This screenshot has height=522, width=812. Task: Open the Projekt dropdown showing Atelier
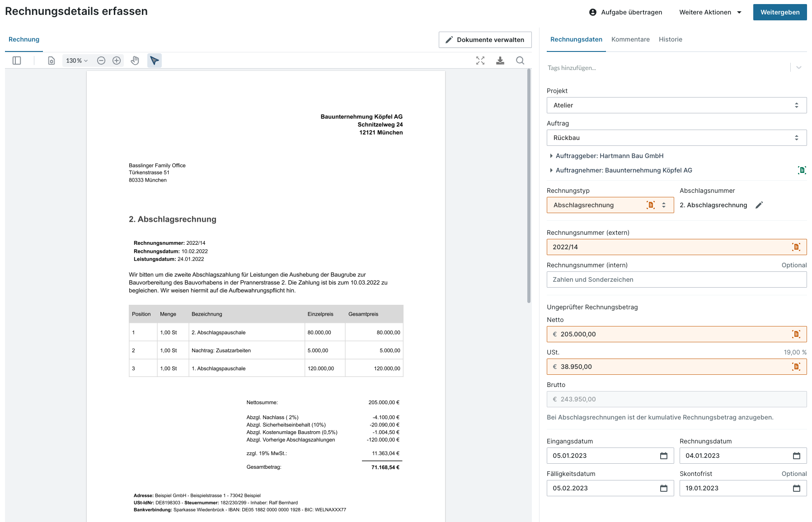(x=676, y=105)
